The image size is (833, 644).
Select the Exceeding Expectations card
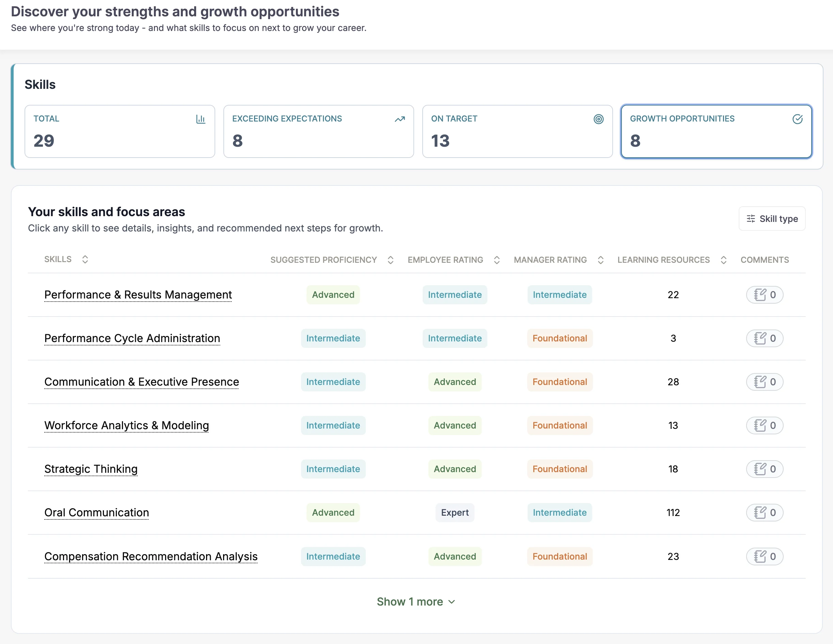(x=318, y=131)
